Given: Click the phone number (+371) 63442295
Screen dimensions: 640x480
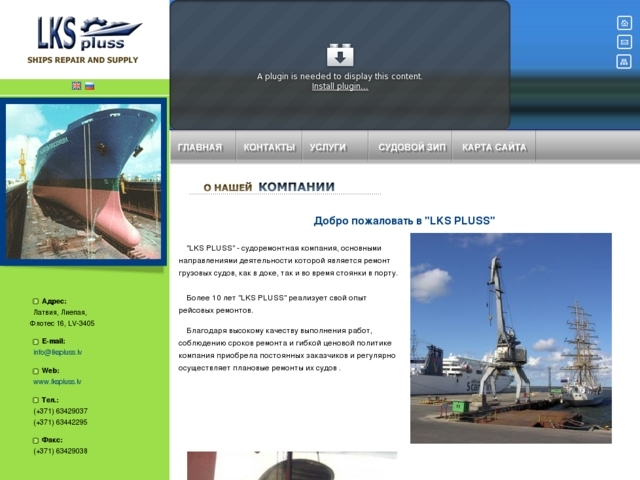Looking at the screenshot, I should [x=60, y=422].
